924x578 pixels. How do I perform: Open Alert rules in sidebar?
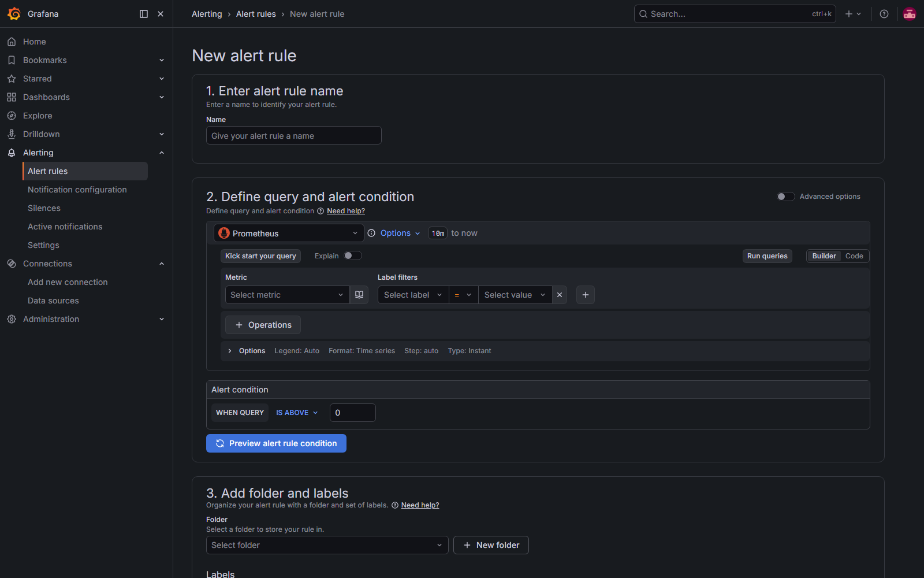[x=85, y=171]
